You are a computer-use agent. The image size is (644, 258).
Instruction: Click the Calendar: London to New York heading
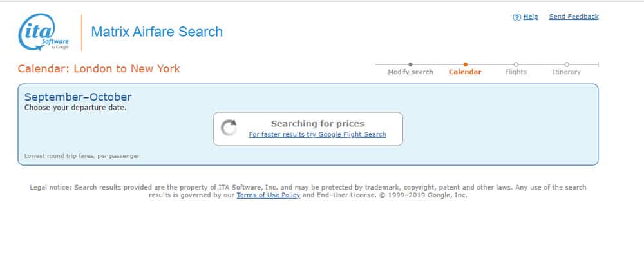[99, 69]
